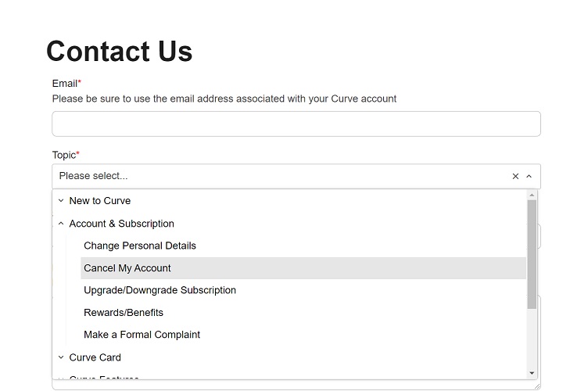Choose Cancel My Account option

tap(127, 268)
